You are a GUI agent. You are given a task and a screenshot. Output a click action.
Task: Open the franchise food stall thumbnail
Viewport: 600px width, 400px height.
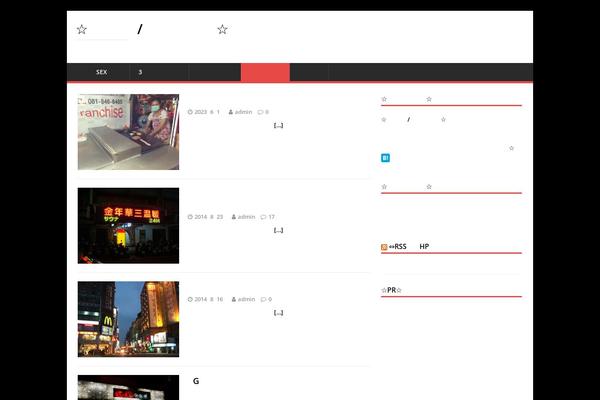click(128, 132)
